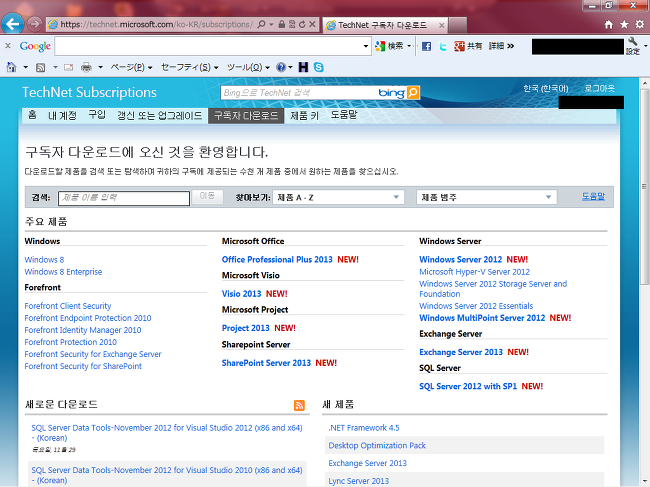Open the 도움말 navigation tab
650x487 pixels.
point(344,115)
